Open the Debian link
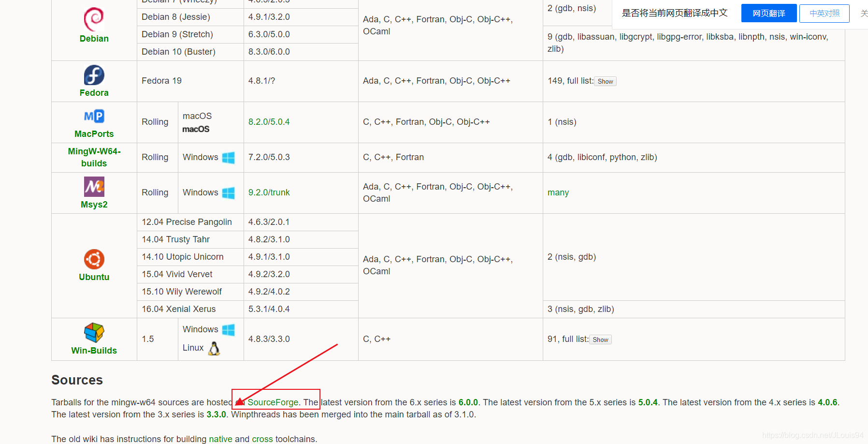The width and height of the screenshot is (868, 444). point(94,39)
